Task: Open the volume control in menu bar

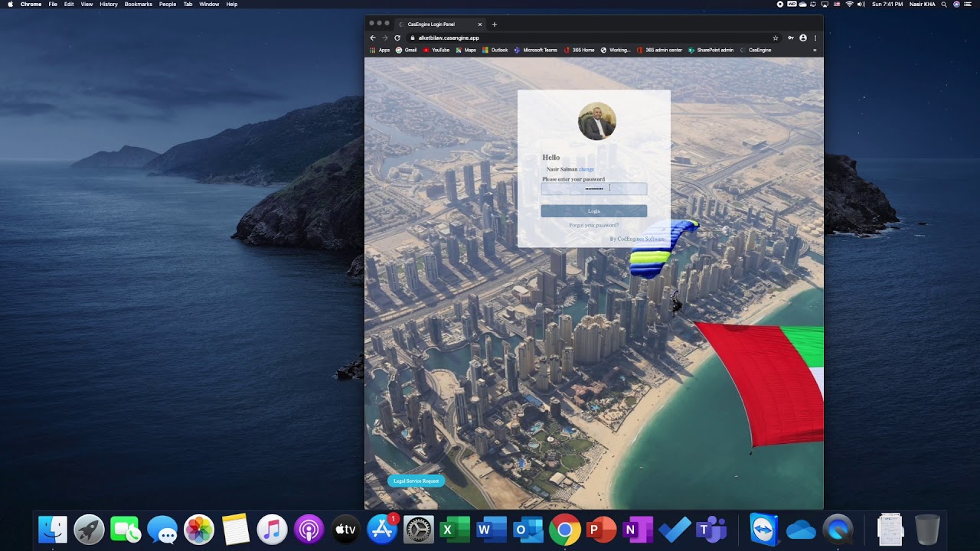Action: [861, 5]
